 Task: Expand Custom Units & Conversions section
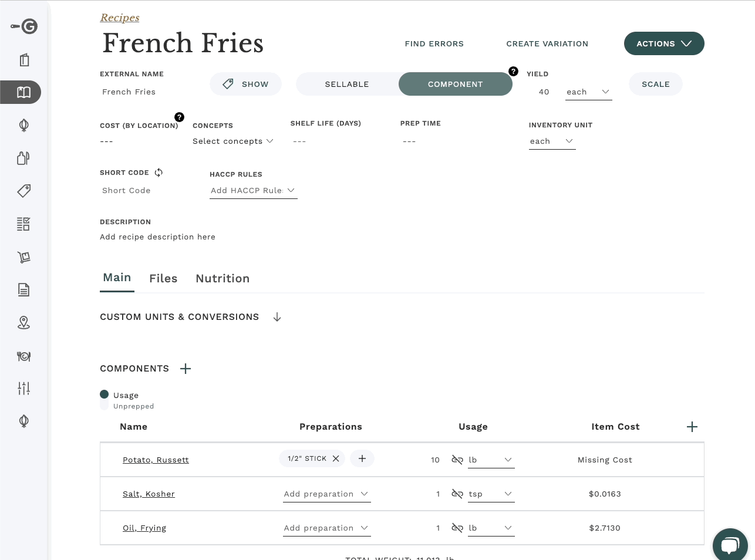coord(277,317)
